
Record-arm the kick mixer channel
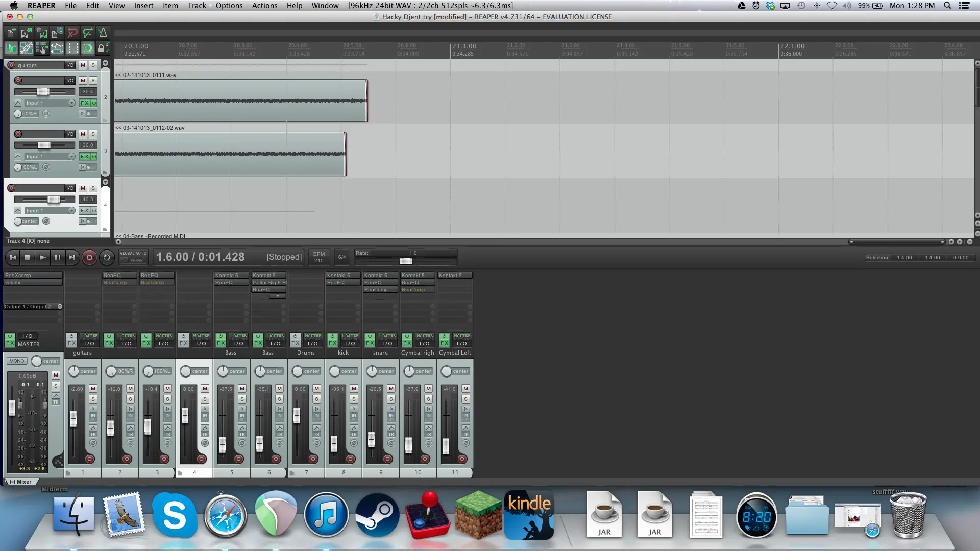click(x=350, y=459)
